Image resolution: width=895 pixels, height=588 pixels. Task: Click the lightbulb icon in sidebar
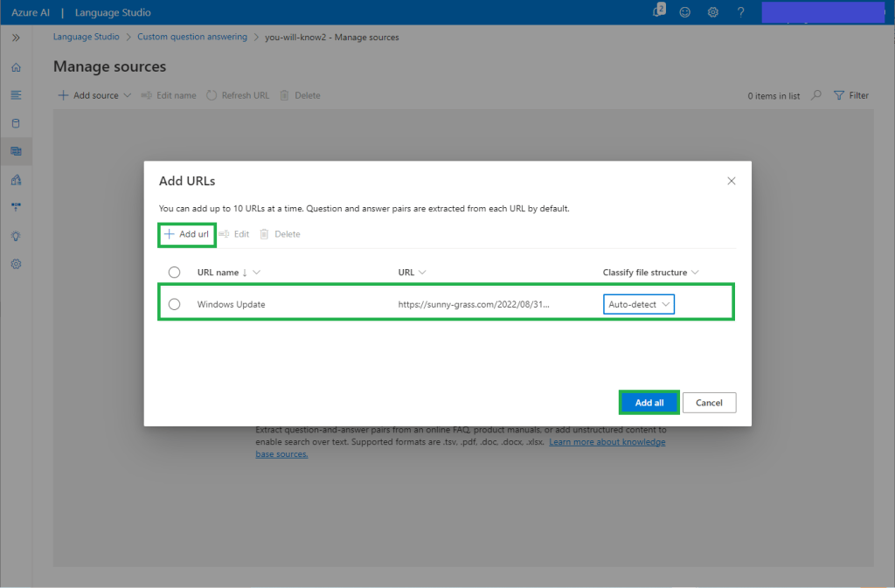point(16,236)
